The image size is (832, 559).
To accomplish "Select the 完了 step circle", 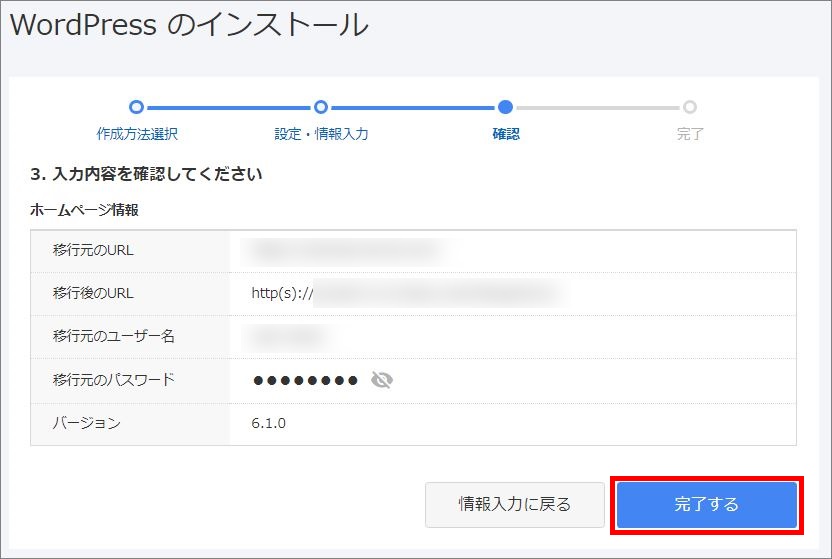I will (690, 107).
